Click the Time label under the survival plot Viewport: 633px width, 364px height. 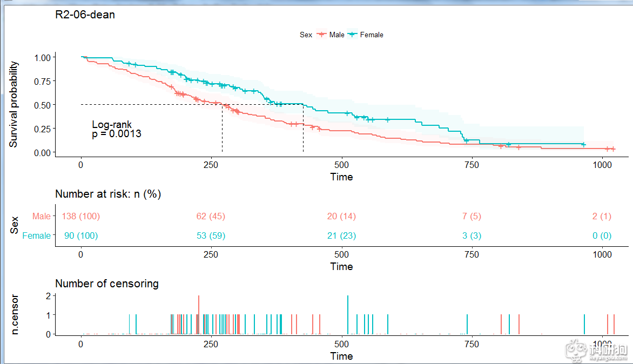click(x=341, y=177)
